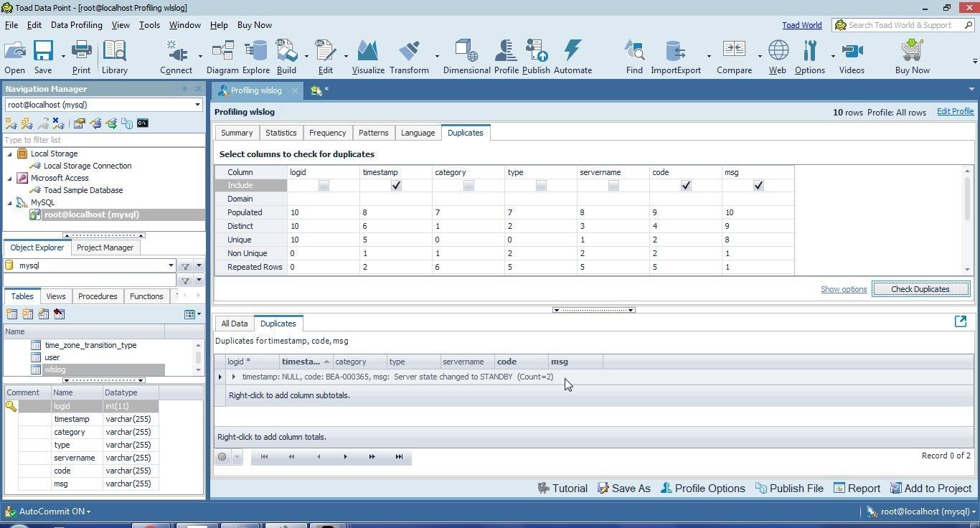Uncheck the msg Include checkbox
This screenshot has height=528, width=980.
[758, 186]
